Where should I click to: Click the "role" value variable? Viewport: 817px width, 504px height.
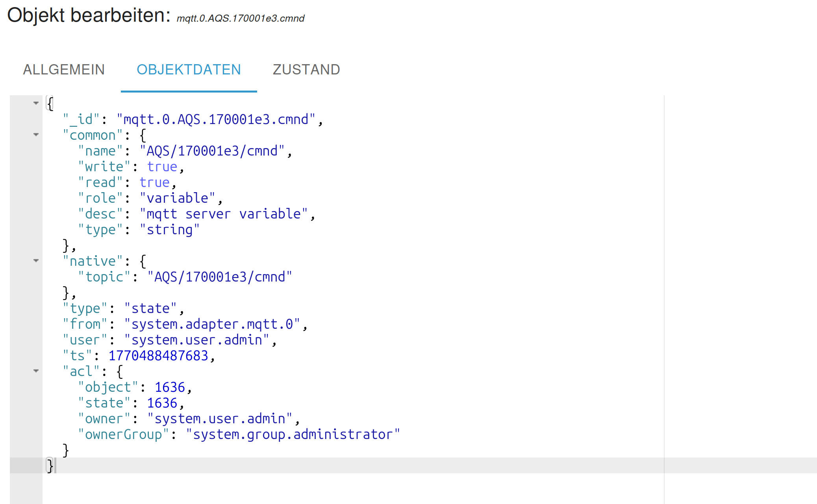pos(177,198)
